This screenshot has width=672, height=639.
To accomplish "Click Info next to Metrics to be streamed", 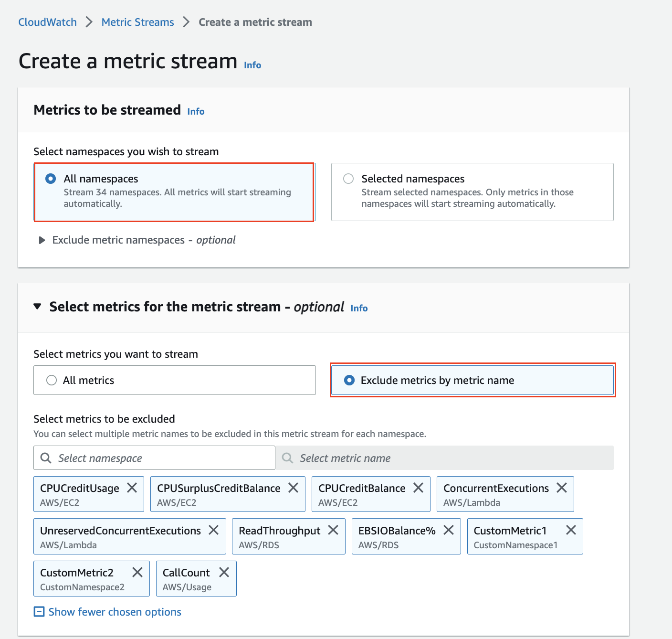I will click(196, 111).
